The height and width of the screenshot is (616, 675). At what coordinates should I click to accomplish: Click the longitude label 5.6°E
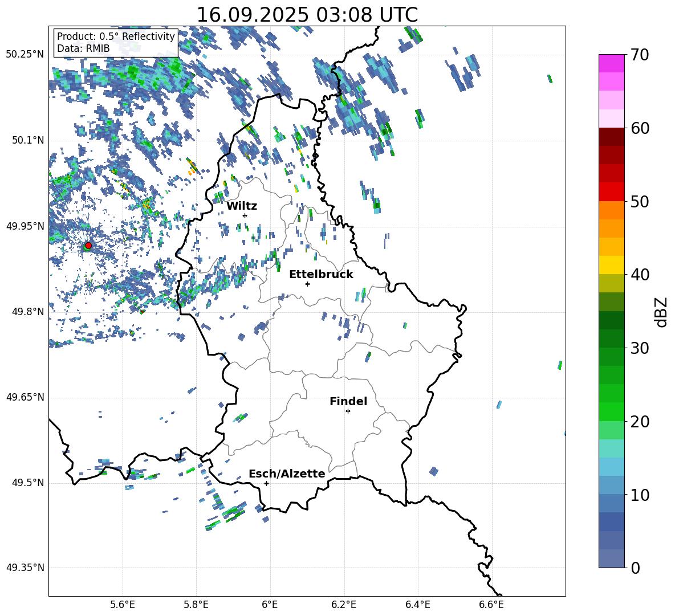coord(123,605)
